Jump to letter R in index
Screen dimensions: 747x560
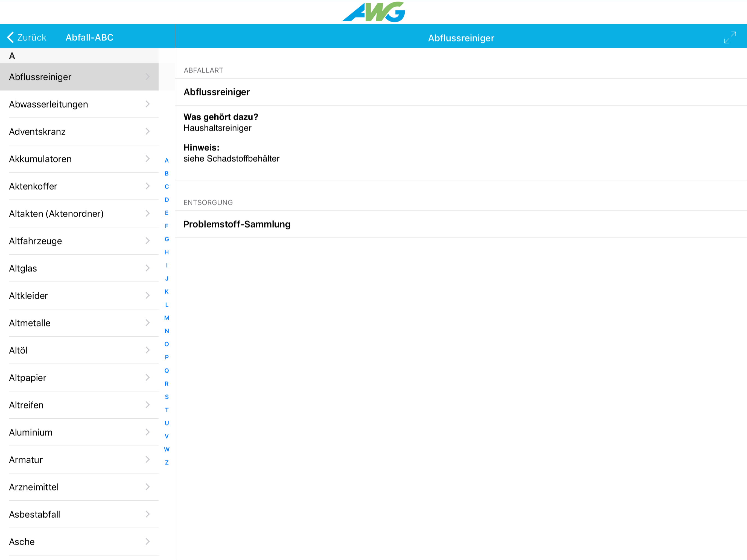click(167, 384)
